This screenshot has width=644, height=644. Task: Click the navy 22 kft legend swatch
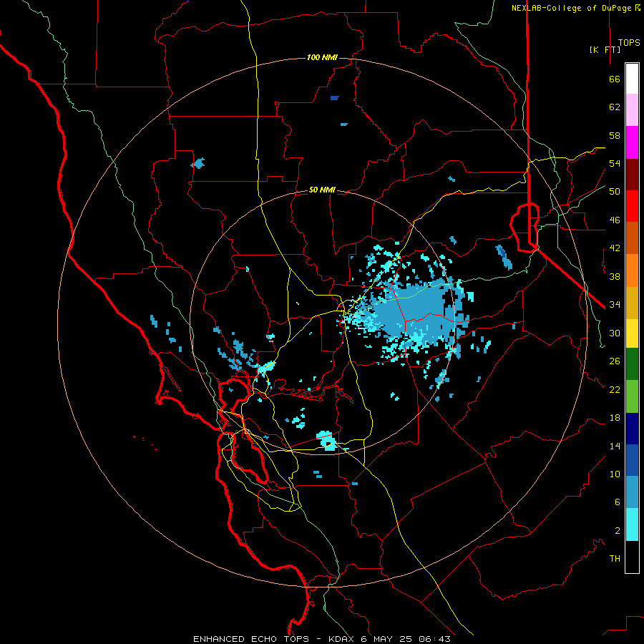[632, 429]
